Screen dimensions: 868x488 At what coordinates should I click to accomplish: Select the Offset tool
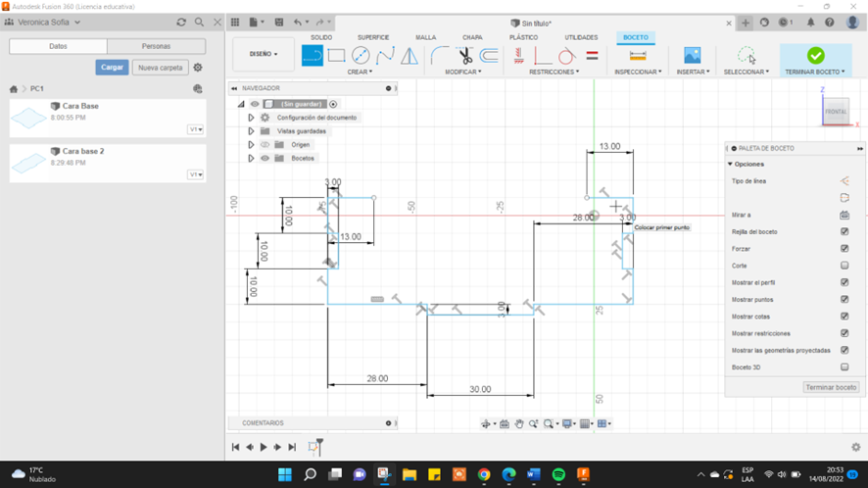[490, 56]
